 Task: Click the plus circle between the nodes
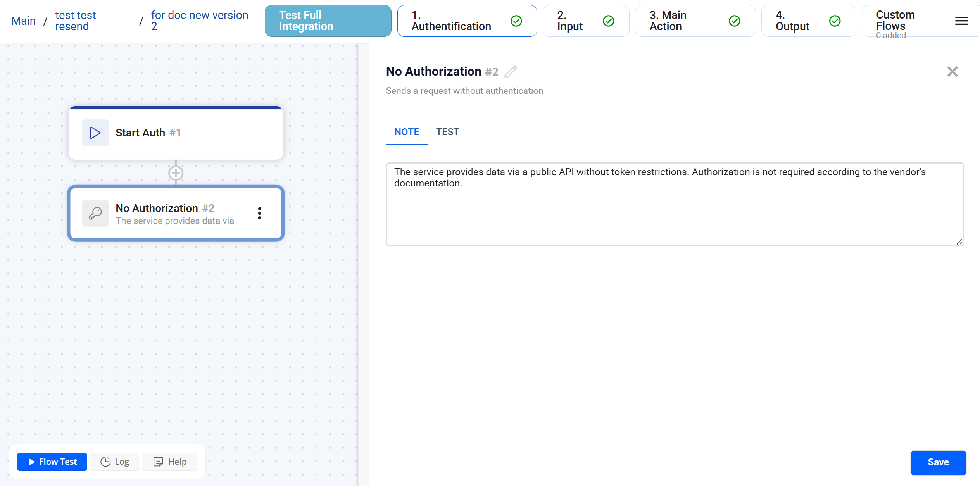[x=176, y=173]
